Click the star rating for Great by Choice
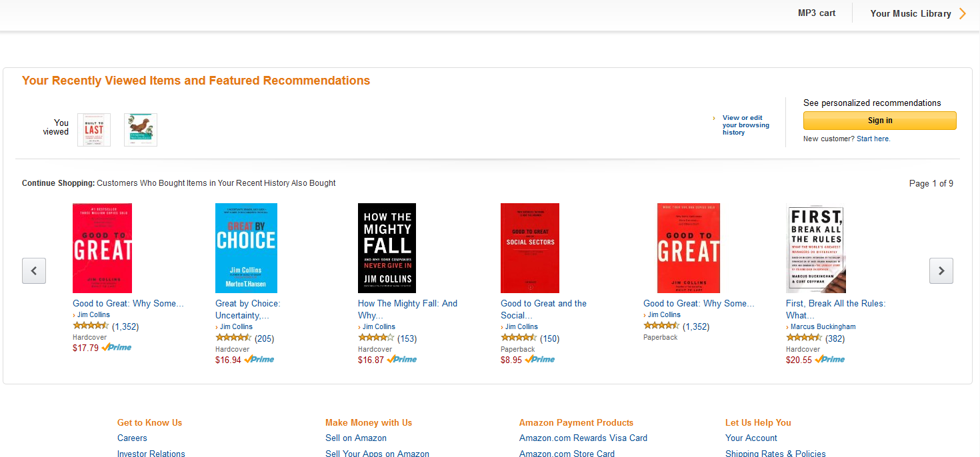The image size is (980, 457). point(233,338)
